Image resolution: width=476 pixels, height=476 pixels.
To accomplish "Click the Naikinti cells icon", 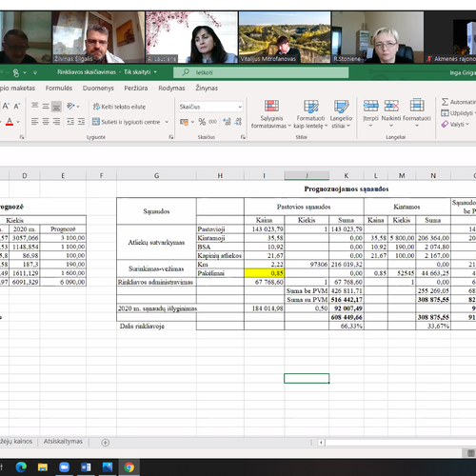I will click(391, 106).
